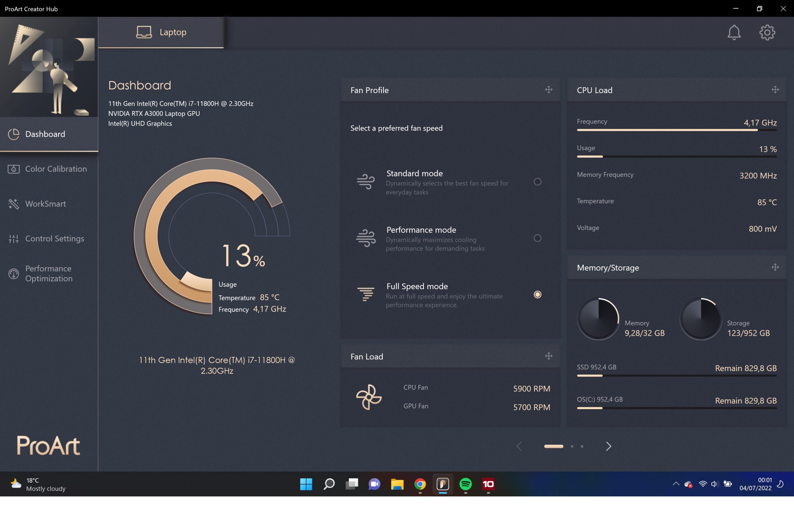The height and width of the screenshot is (532, 794).
Task: Click the CPU Usage progress bar
Action: (x=677, y=156)
